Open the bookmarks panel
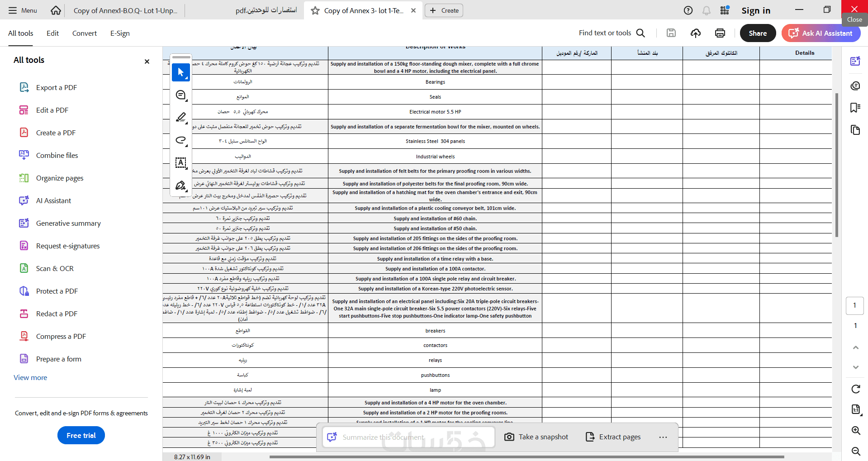This screenshot has height=461, width=868. [x=855, y=108]
